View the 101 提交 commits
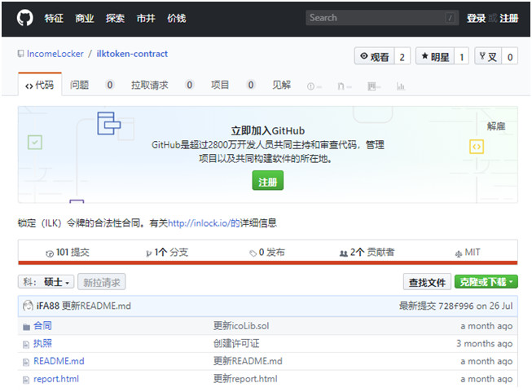 [x=68, y=252]
